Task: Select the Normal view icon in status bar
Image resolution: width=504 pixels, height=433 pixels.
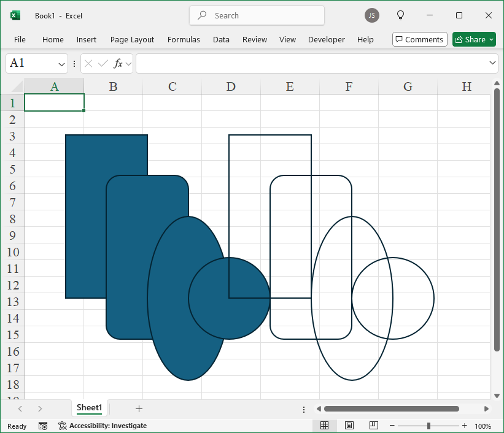Action: click(325, 425)
